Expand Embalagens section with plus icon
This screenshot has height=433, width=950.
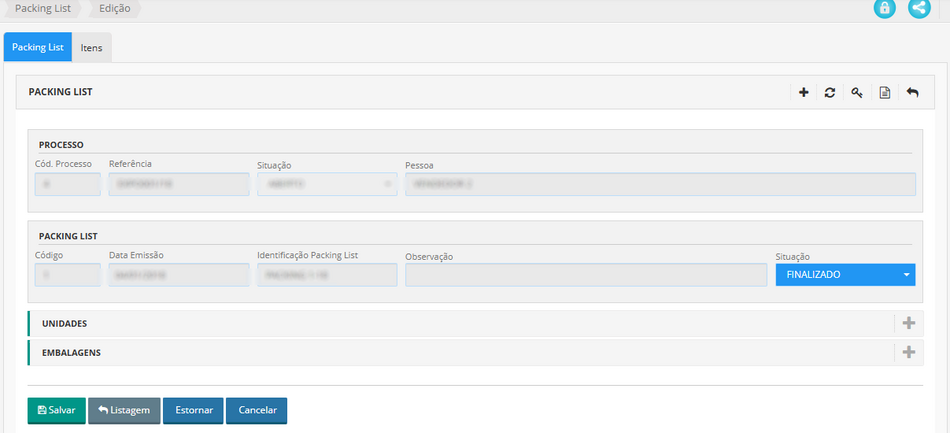tap(908, 353)
